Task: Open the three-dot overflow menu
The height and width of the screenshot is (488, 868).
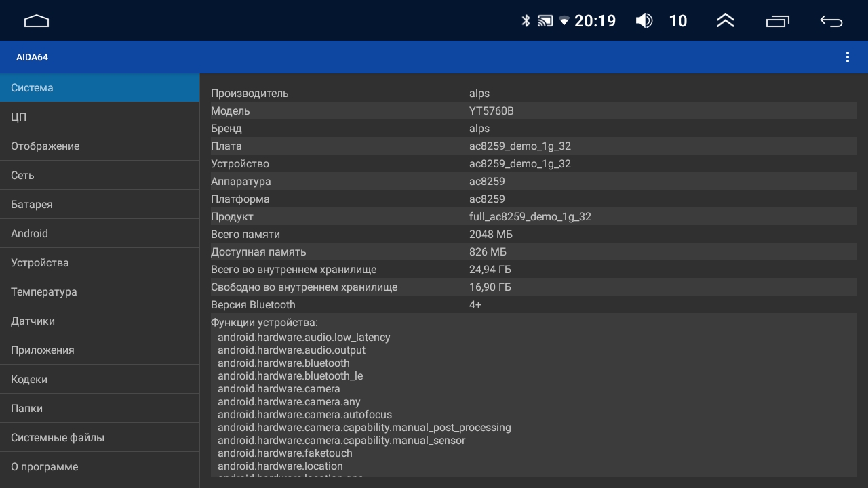Action: click(x=847, y=57)
